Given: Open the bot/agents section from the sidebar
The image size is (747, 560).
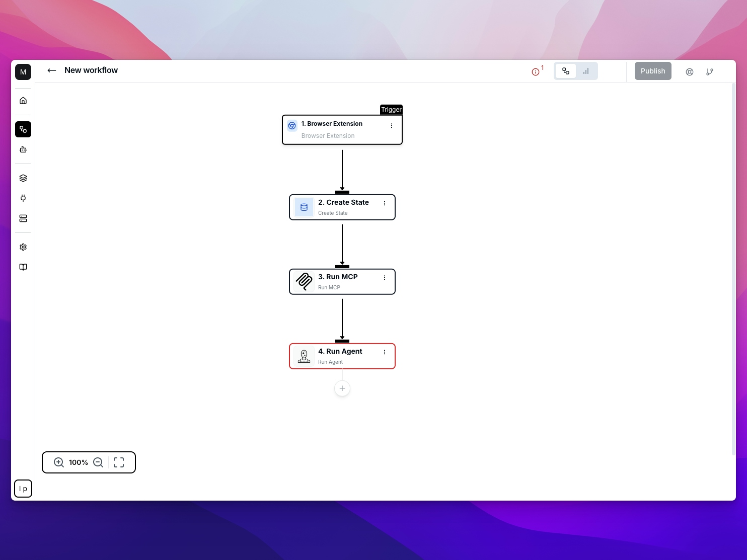Looking at the screenshot, I should coord(23,149).
